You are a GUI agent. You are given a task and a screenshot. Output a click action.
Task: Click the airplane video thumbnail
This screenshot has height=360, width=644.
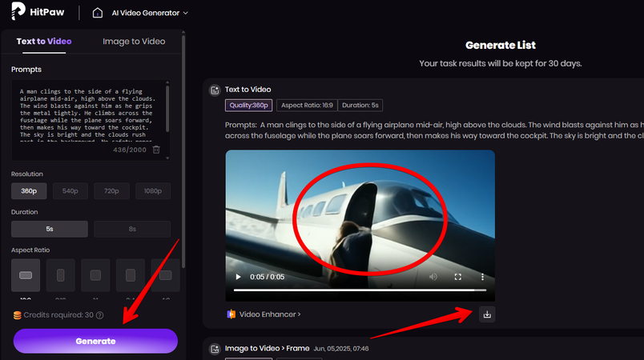pyautogui.click(x=360, y=226)
